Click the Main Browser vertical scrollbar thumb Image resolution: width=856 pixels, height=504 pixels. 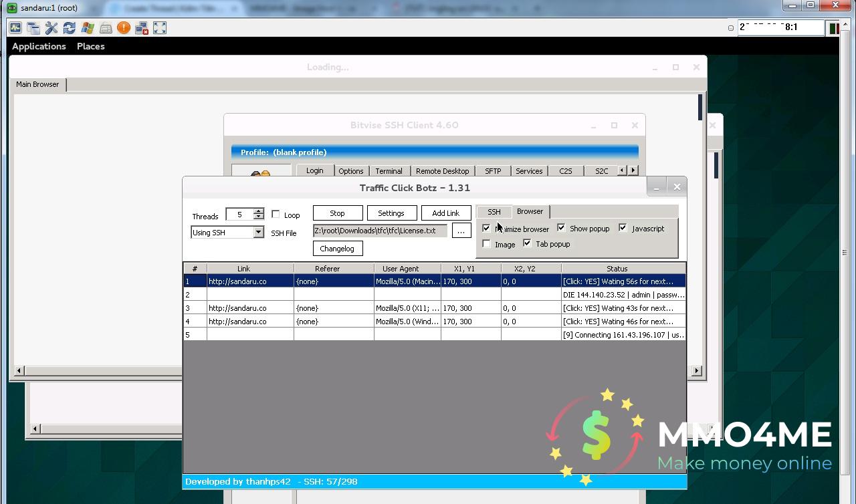[700, 107]
